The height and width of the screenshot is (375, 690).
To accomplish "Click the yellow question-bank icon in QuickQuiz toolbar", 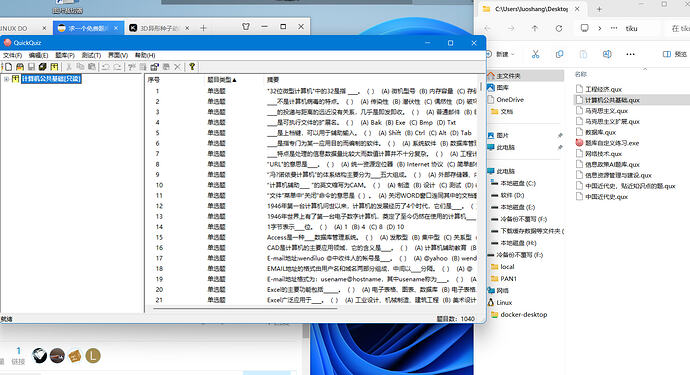I will [54, 67].
